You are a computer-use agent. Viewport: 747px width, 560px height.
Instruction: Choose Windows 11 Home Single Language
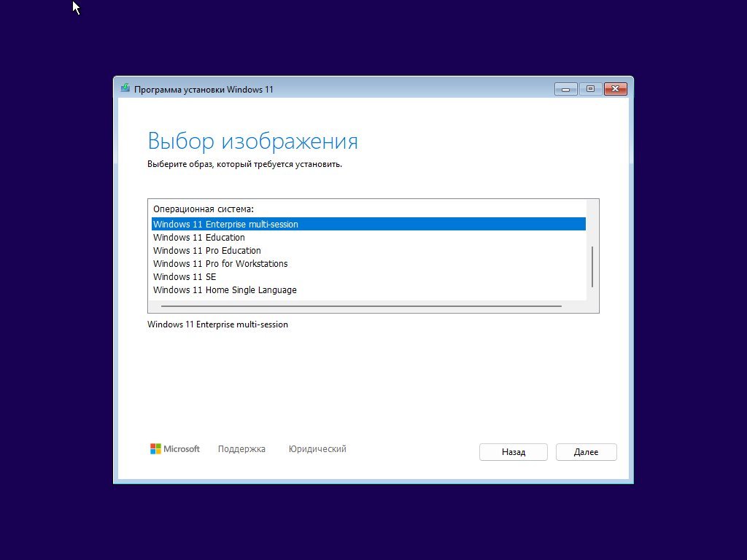[368, 290]
